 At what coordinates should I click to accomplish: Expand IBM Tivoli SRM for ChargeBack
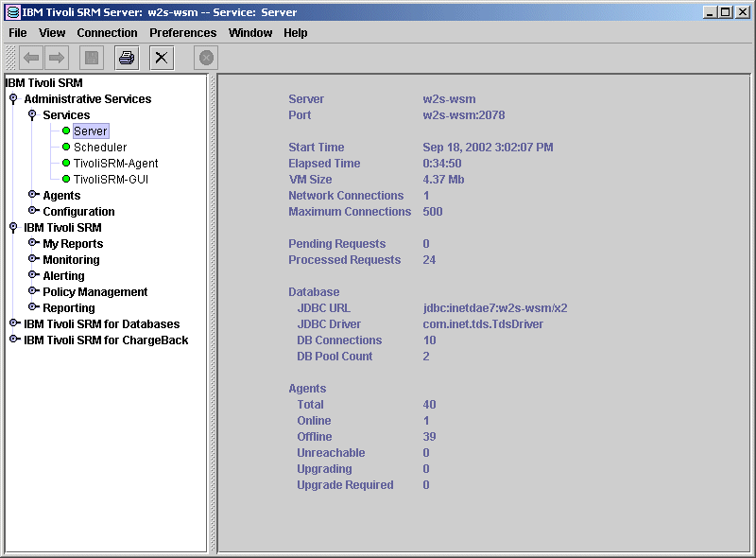(14, 340)
